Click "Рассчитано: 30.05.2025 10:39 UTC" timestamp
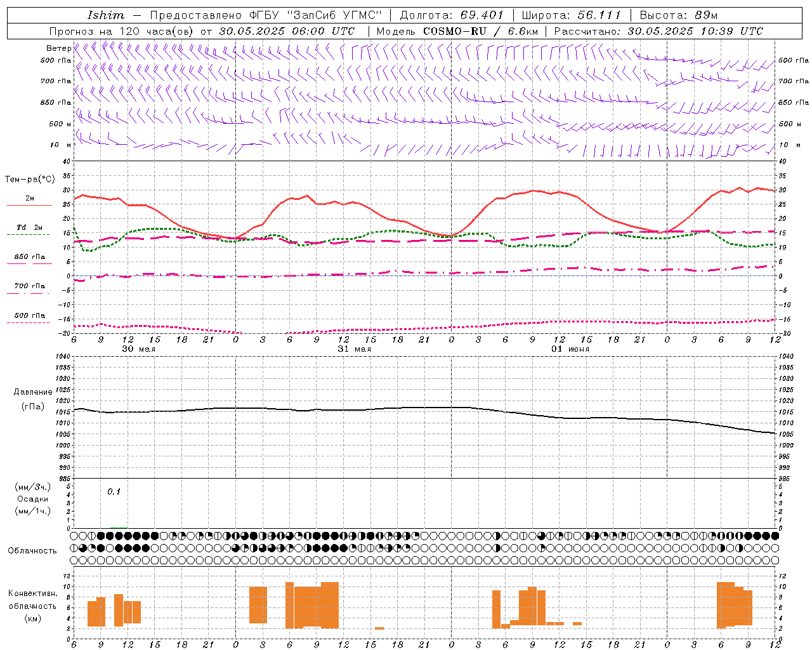The height and width of the screenshot is (650, 812). 658,31
